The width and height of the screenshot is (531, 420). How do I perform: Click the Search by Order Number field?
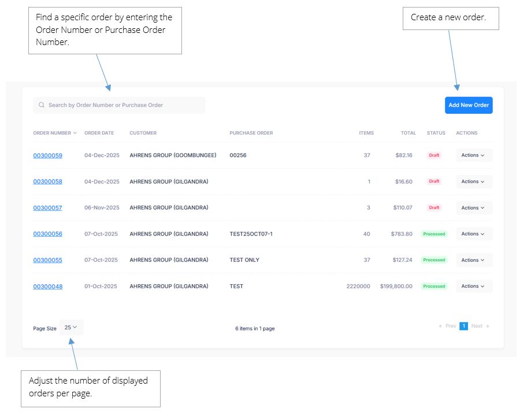[121, 105]
